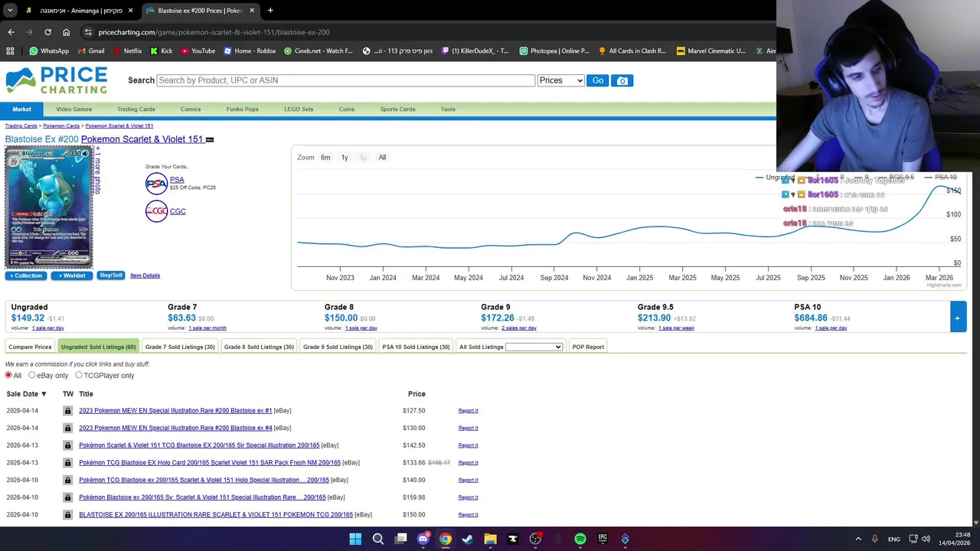Image resolution: width=980 pixels, height=551 pixels.
Task: Open Steam from the taskbar
Action: pyautogui.click(x=468, y=539)
